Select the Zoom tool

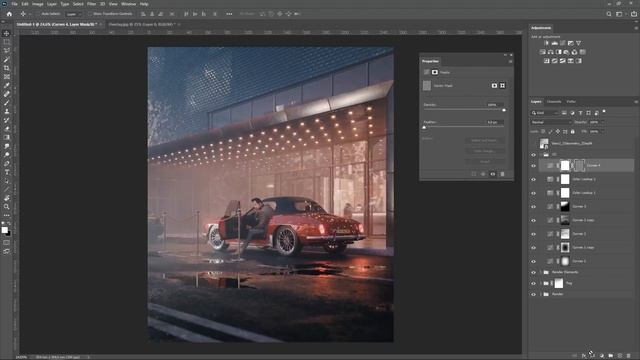(7, 207)
